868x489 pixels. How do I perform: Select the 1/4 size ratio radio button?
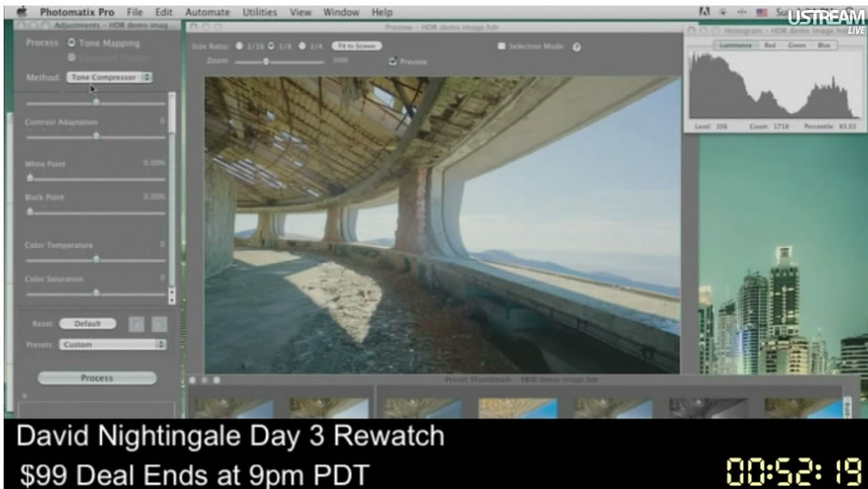(303, 46)
